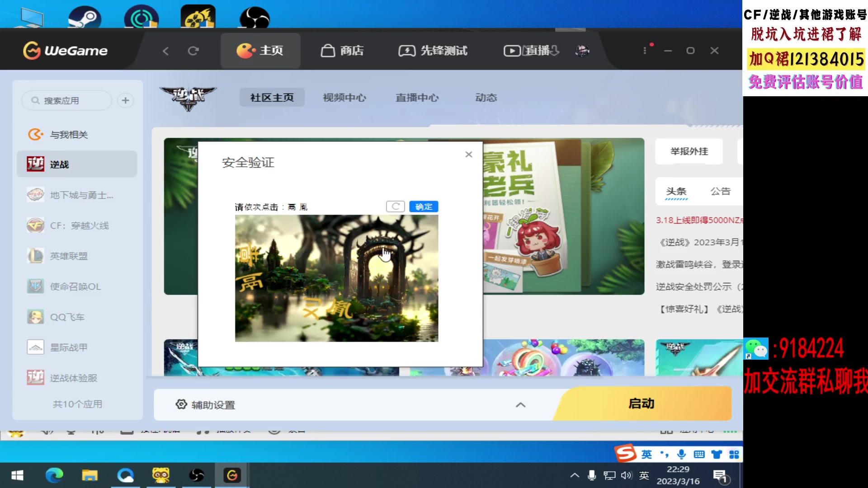The image size is (868, 488).
Task: Switch to 社区主页 tab
Action: pyautogui.click(x=272, y=98)
